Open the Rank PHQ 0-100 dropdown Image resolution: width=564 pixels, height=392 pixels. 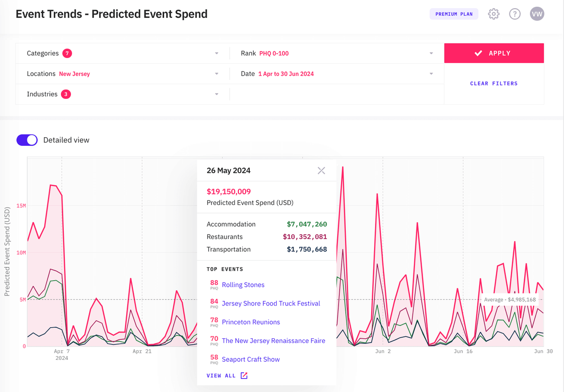pos(431,53)
